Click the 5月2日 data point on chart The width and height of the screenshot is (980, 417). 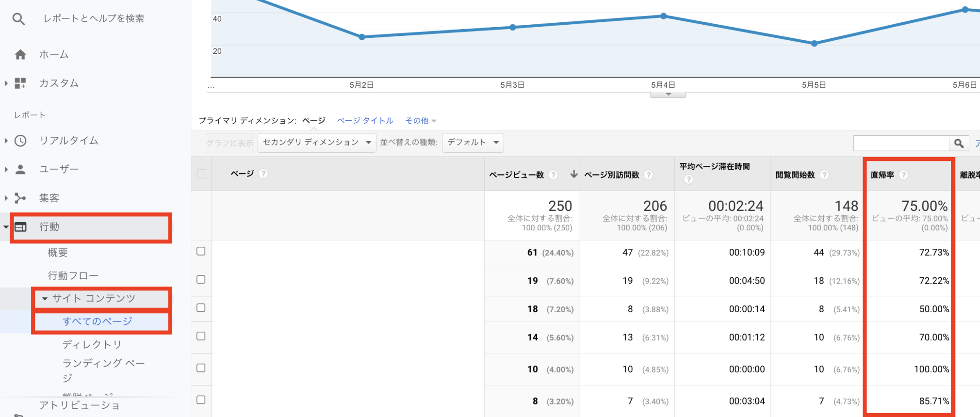click(362, 37)
